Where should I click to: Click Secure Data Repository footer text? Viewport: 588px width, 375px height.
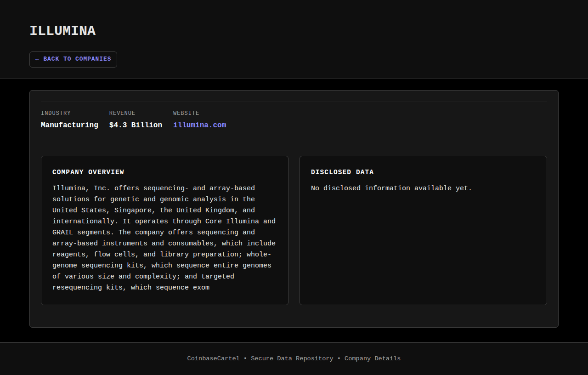click(x=292, y=358)
